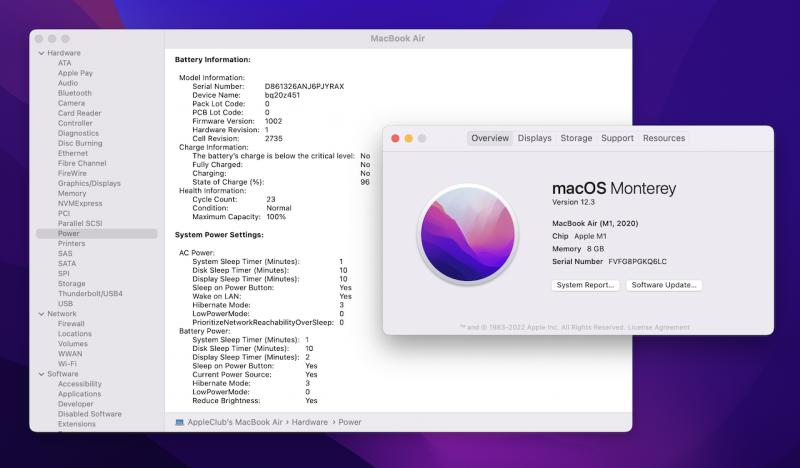Select Graphics/Displays in the sidebar
This screenshot has width=800, height=468.
click(89, 183)
